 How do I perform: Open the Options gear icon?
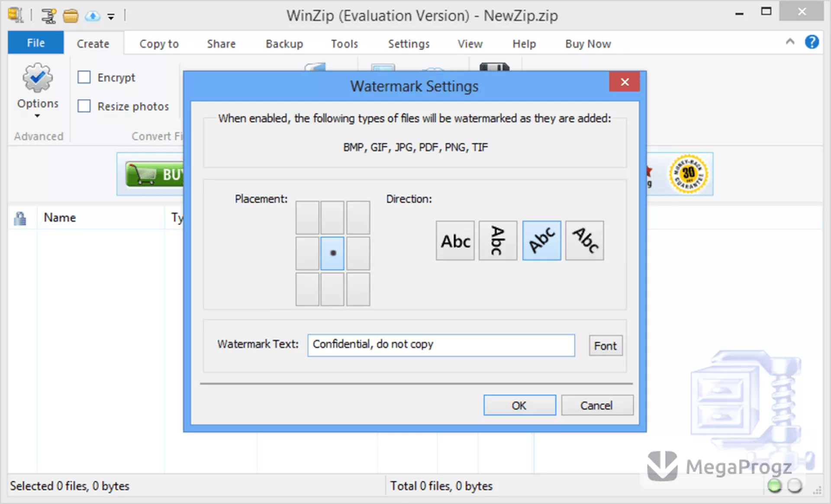click(x=38, y=78)
